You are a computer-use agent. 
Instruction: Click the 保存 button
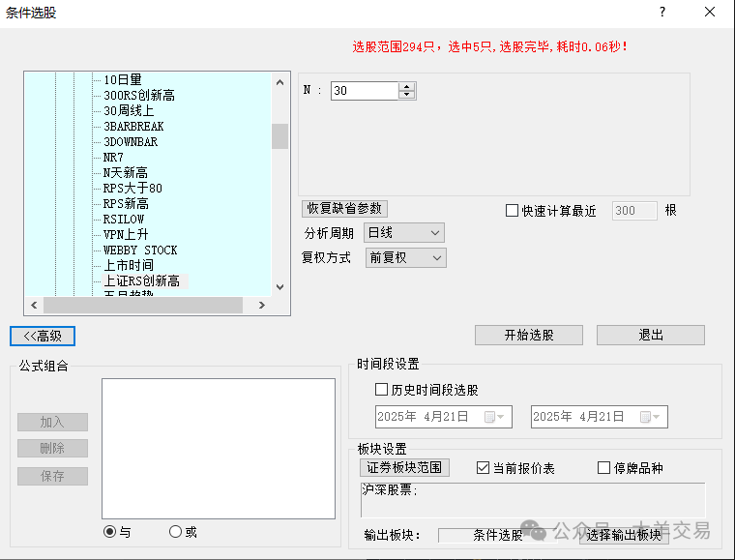(x=52, y=476)
